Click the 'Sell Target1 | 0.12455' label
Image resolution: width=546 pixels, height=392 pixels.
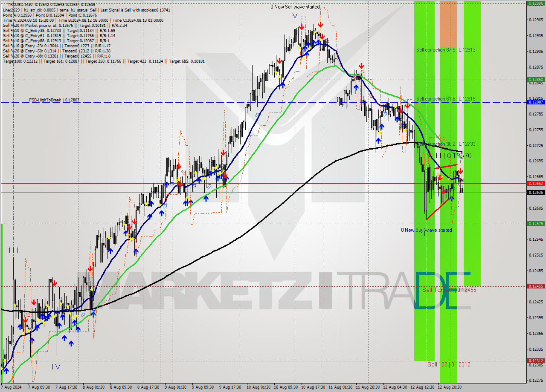tap(449, 290)
